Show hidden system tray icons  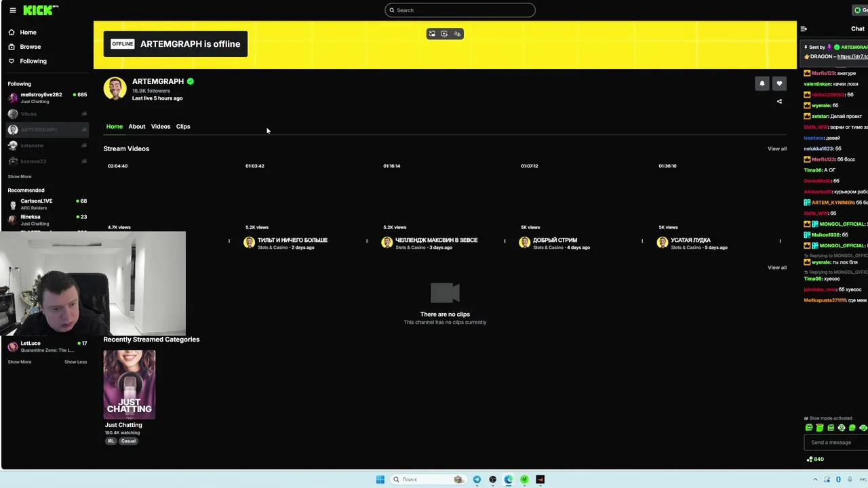(815, 480)
